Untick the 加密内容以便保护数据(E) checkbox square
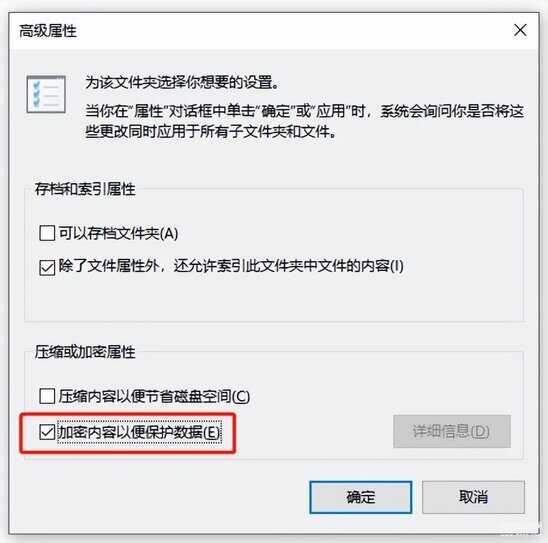This screenshot has height=543, width=548. (x=47, y=432)
